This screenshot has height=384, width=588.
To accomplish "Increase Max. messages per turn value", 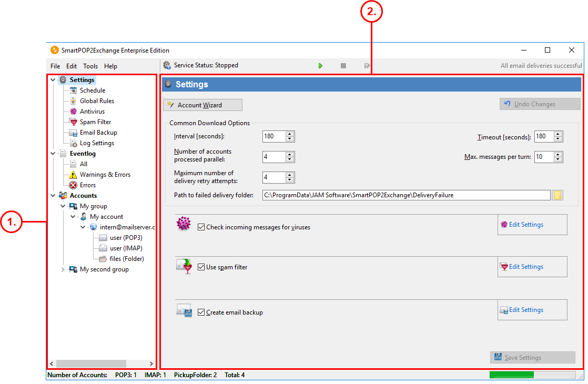I will 558,154.
